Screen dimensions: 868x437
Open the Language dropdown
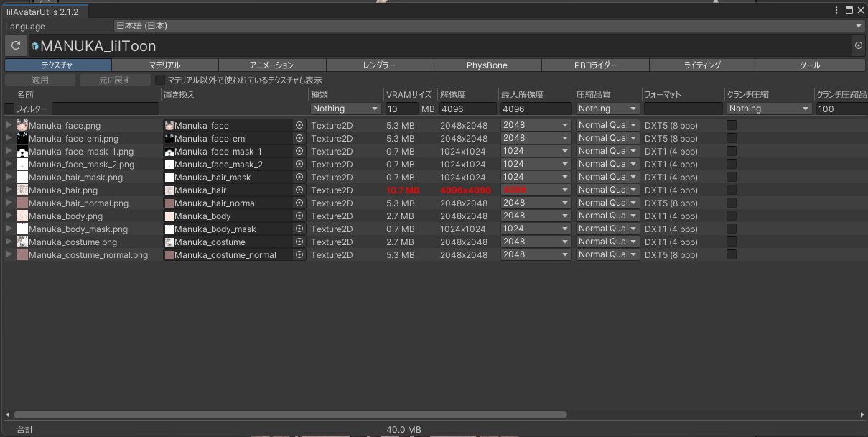(489, 26)
